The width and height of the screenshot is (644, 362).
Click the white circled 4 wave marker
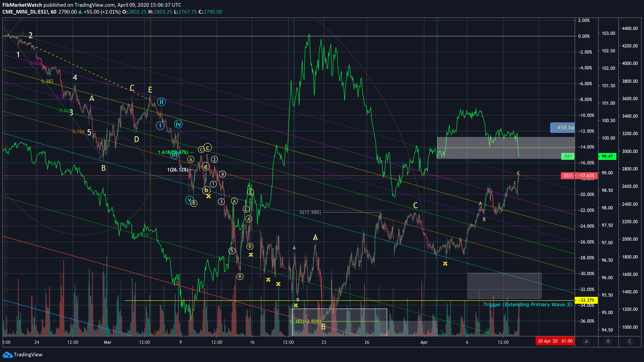pyautogui.click(x=222, y=174)
